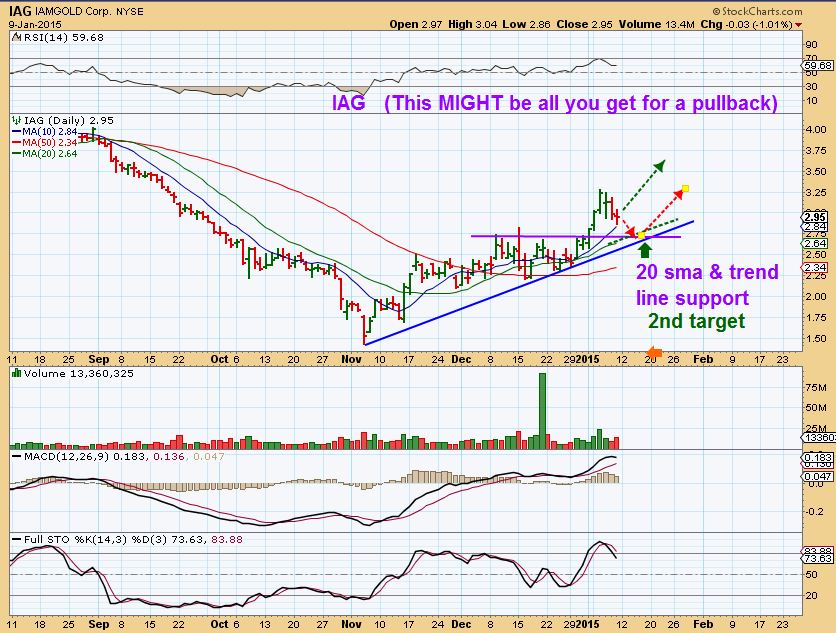The height and width of the screenshot is (633, 836).
Task: Click the yellow square at red dotted arrow tip
Action: click(686, 188)
